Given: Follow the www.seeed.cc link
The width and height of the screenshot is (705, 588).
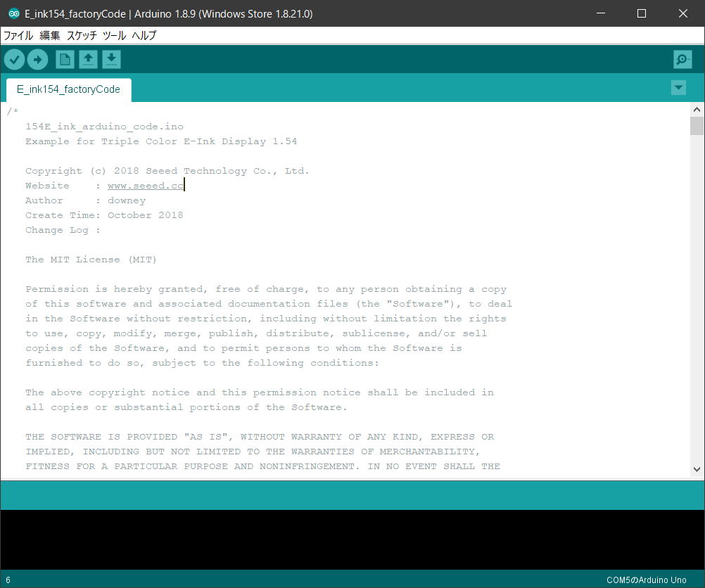Looking at the screenshot, I should pyautogui.click(x=146, y=186).
